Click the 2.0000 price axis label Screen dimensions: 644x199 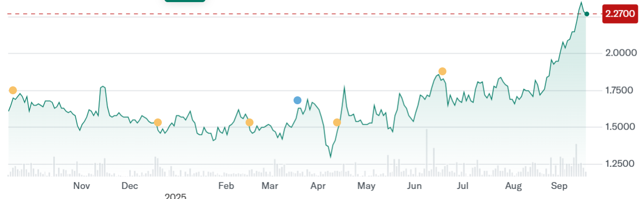tap(621, 53)
